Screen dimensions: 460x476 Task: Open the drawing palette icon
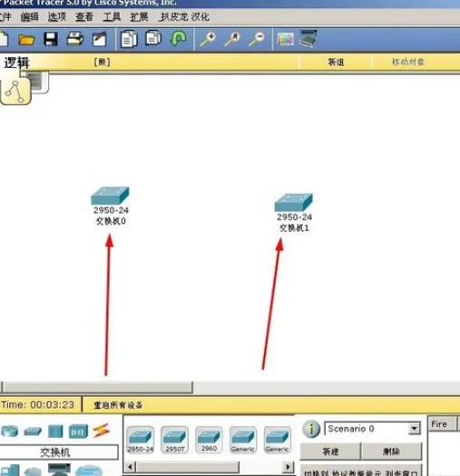click(x=285, y=39)
